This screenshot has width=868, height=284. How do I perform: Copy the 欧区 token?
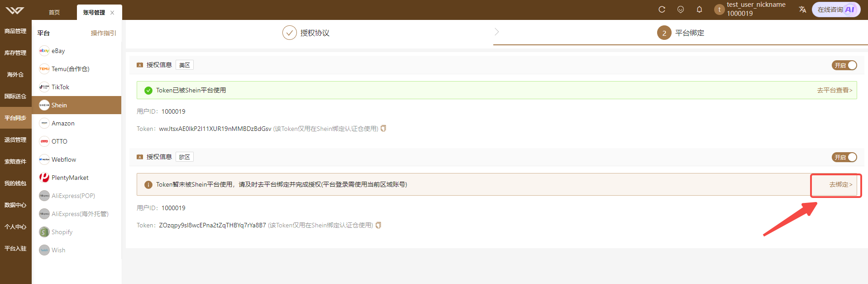point(378,225)
